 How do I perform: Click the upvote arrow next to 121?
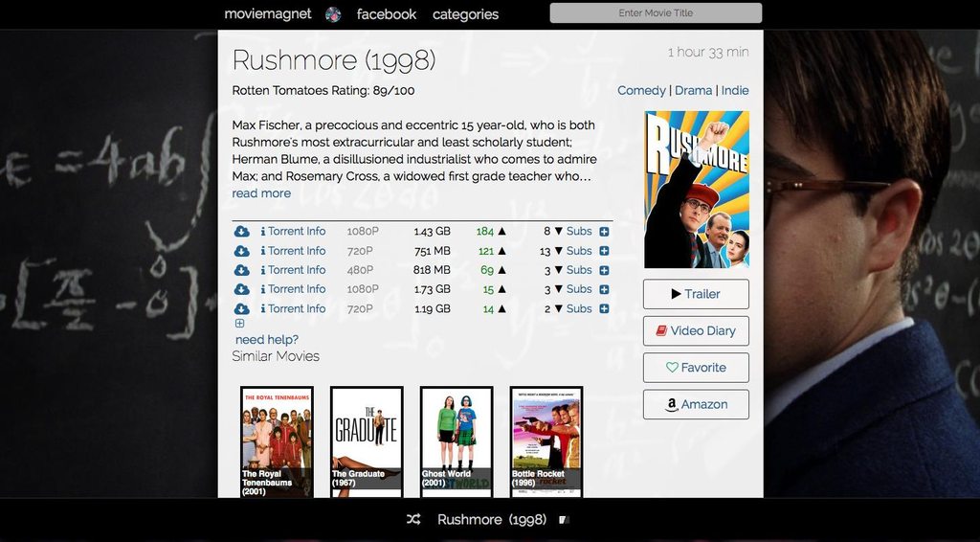[x=501, y=251]
